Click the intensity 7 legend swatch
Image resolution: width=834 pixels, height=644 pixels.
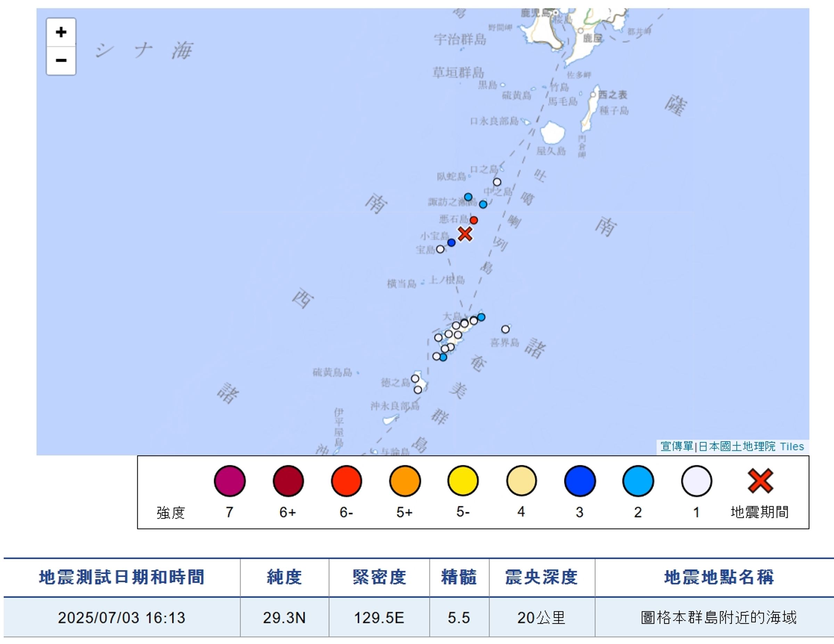pyautogui.click(x=229, y=481)
